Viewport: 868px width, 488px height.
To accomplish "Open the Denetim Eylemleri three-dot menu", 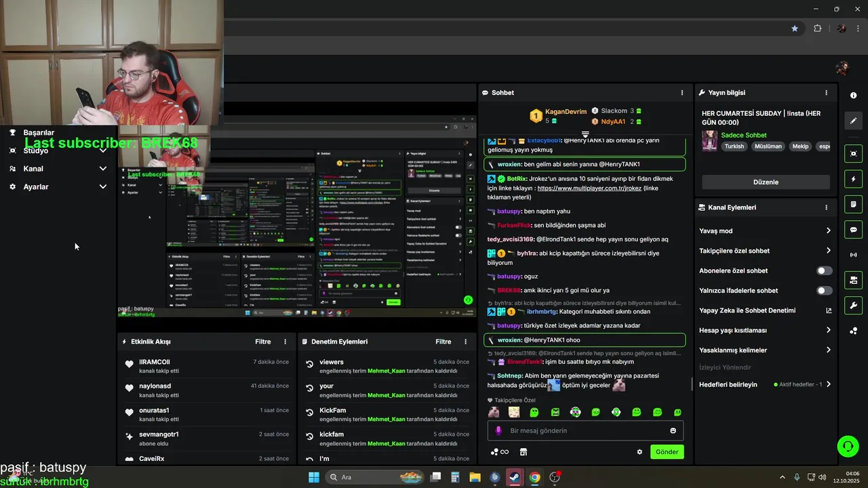I will (465, 342).
